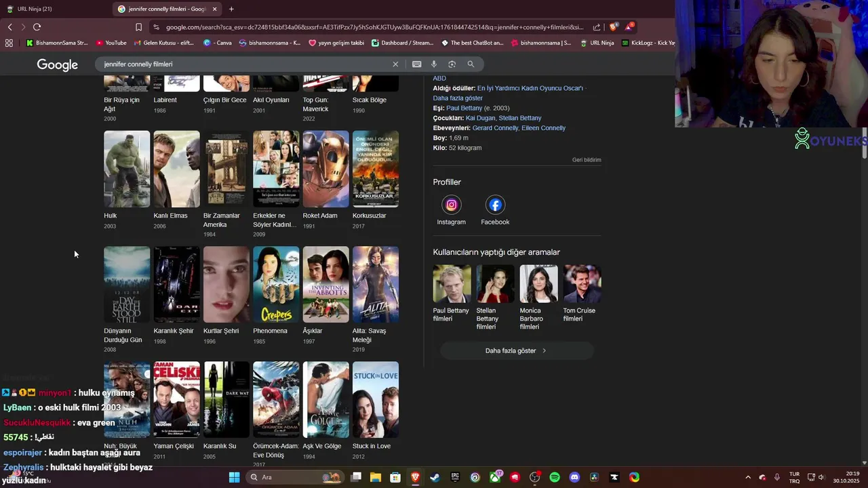
Task: Open a new browser tab
Action: pyautogui.click(x=231, y=9)
